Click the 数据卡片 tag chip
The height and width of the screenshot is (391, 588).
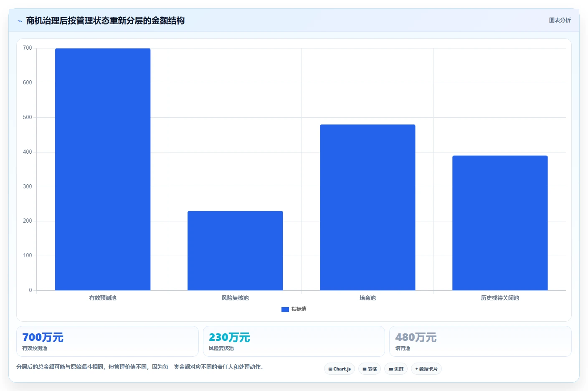click(426, 369)
